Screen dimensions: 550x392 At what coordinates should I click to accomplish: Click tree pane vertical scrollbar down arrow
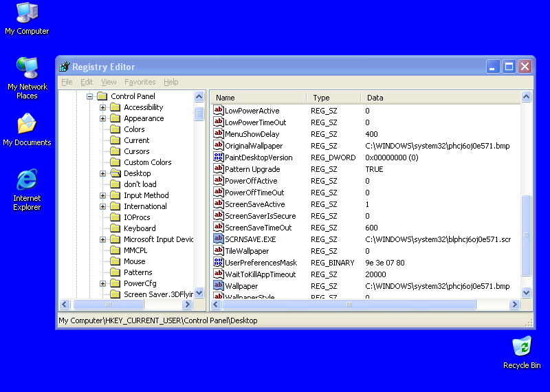click(199, 292)
